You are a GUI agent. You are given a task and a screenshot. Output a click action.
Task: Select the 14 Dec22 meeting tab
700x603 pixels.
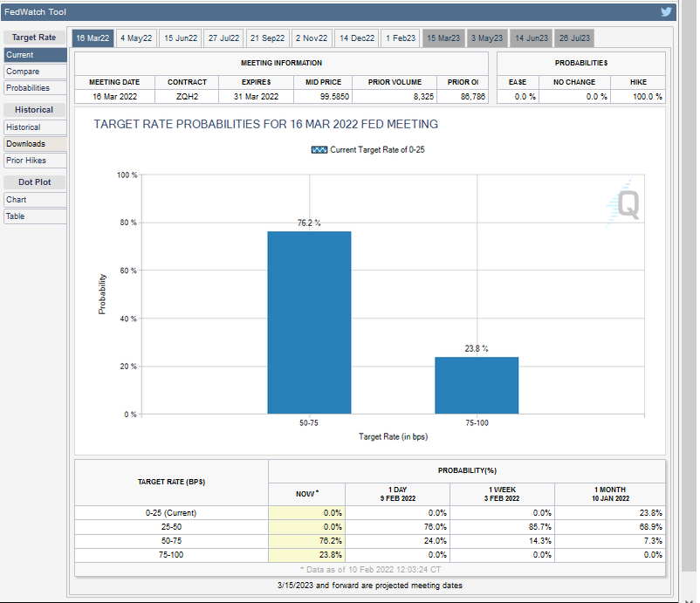357,38
